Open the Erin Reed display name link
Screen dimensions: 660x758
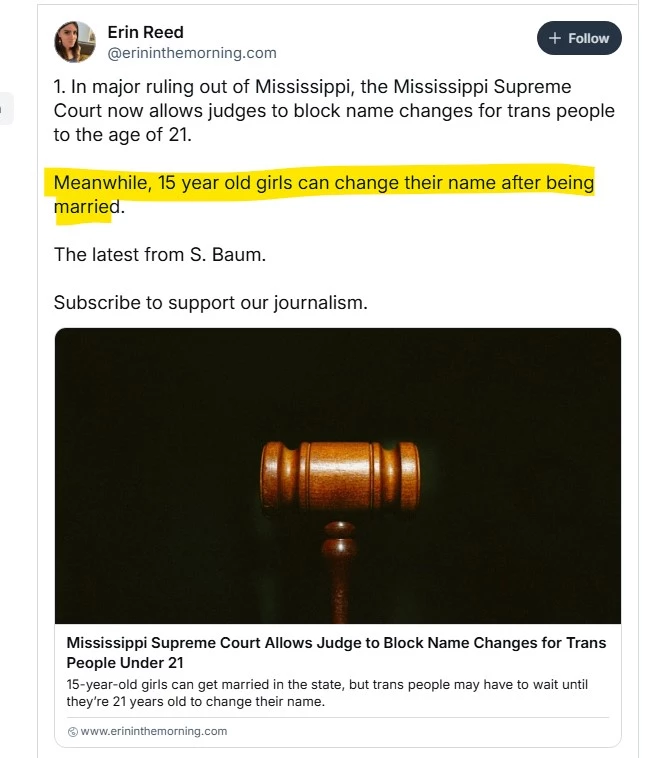[145, 32]
